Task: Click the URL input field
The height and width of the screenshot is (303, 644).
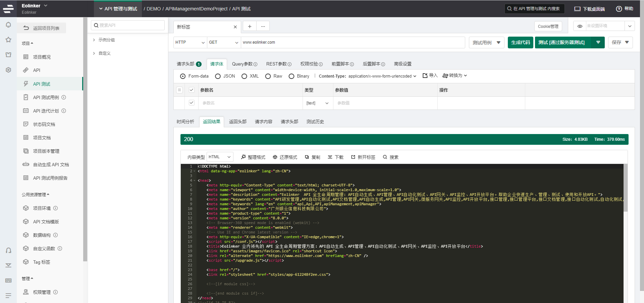Action: click(x=352, y=42)
